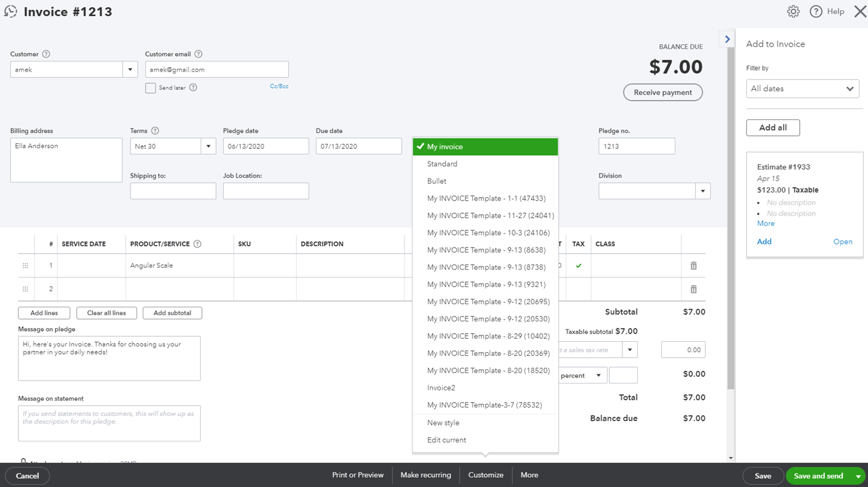The image size is (868, 487).
Task: Collapse the Add to Invoice panel arrow
Action: click(x=726, y=38)
